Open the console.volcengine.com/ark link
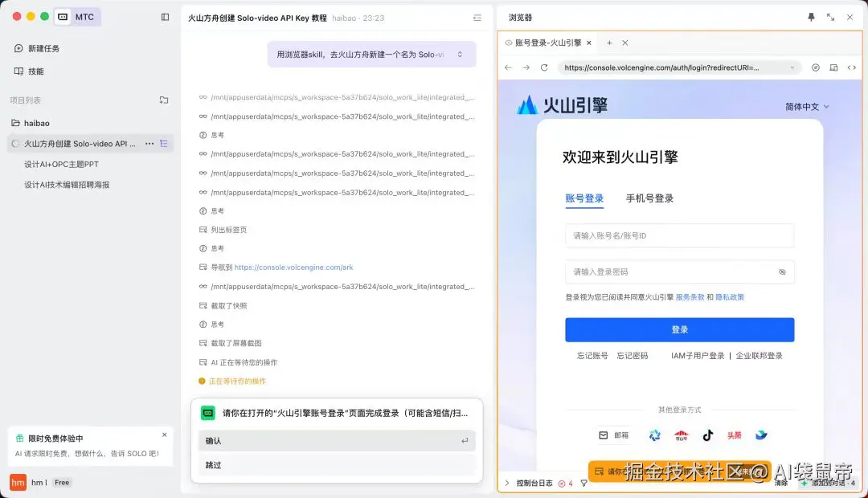Image resolution: width=868 pixels, height=498 pixels. pos(293,267)
